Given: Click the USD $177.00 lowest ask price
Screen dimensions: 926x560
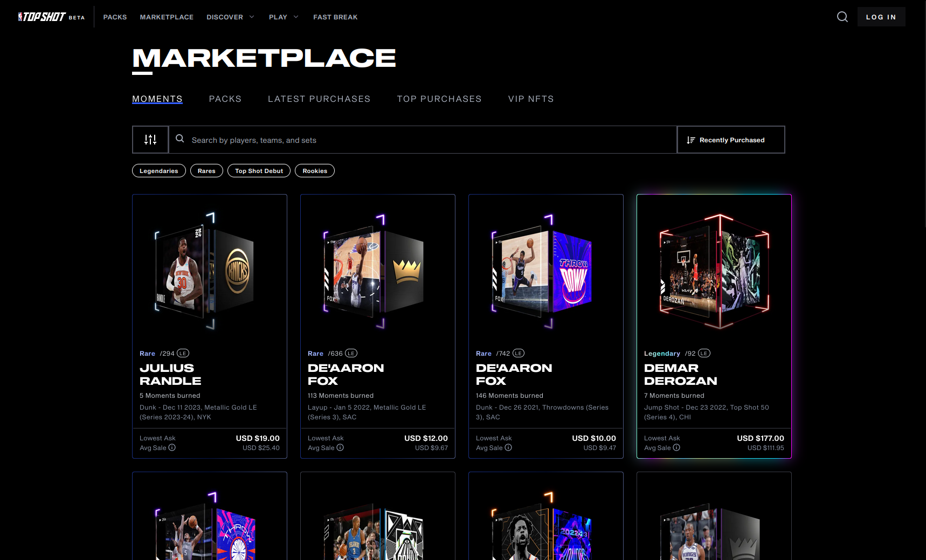Looking at the screenshot, I should point(761,438).
